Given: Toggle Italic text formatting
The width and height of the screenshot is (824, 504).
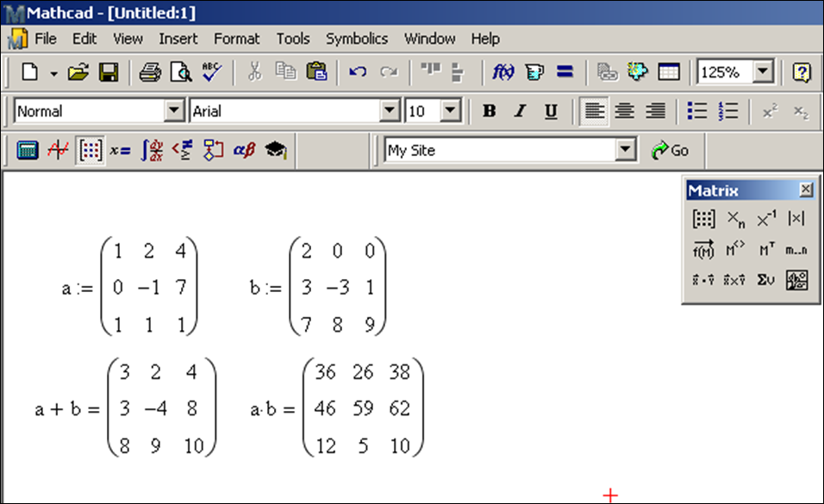Looking at the screenshot, I should click(x=520, y=111).
